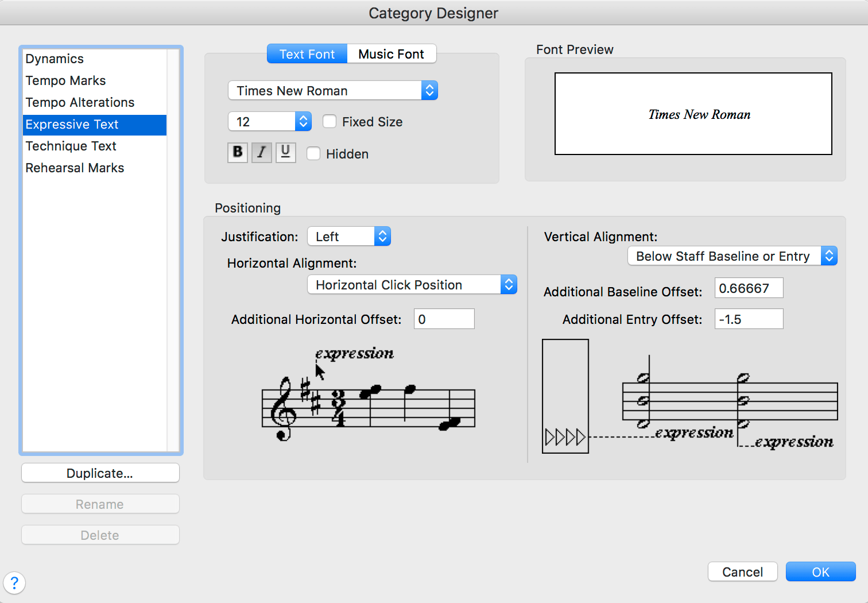Open the Below Staff Baseline or Entry dropdown
The image size is (868, 603).
(829, 256)
